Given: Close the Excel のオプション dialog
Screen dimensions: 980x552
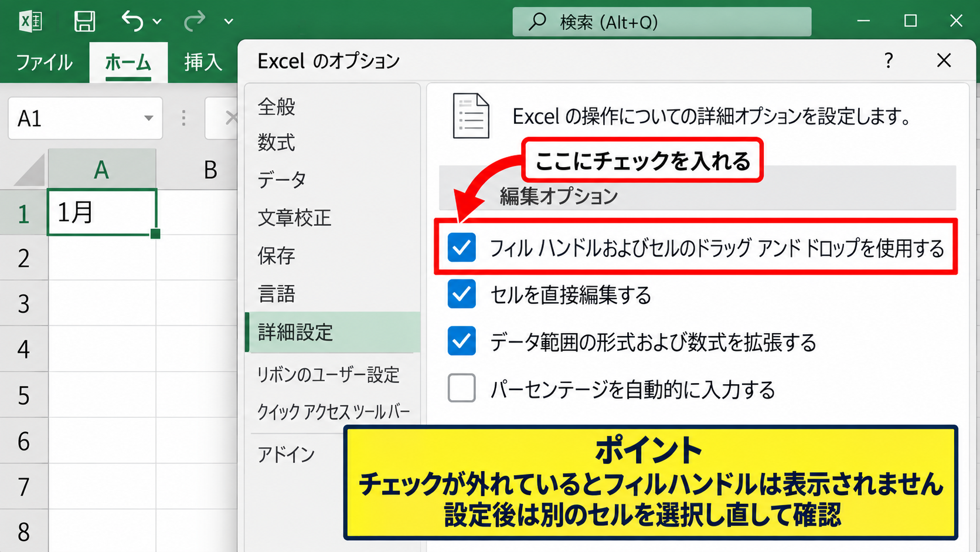Looking at the screenshot, I should point(944,60).
